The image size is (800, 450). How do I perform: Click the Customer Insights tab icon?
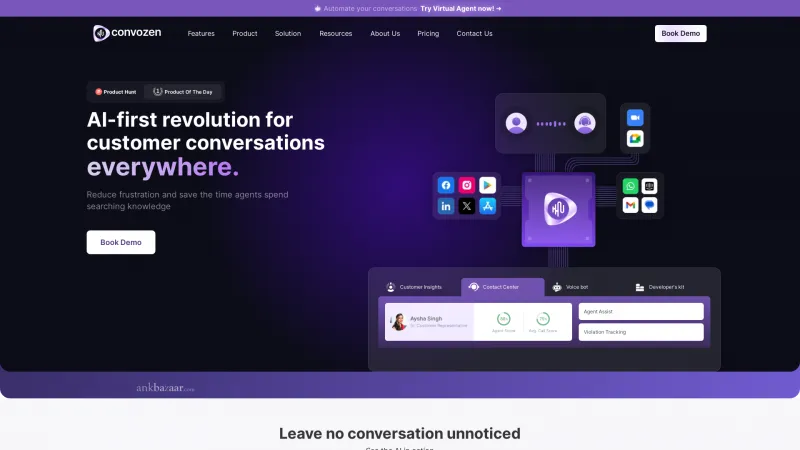click(391, 287)
